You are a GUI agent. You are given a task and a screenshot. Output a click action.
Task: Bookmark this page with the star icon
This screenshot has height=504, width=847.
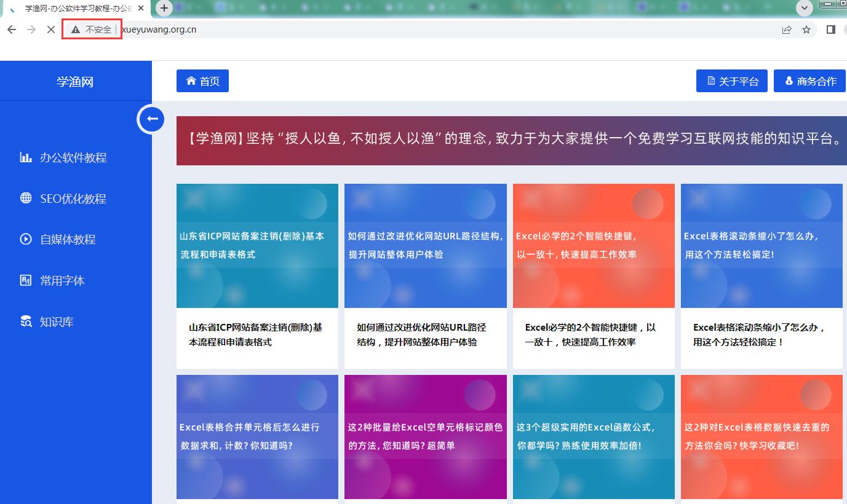coord(806,30)
